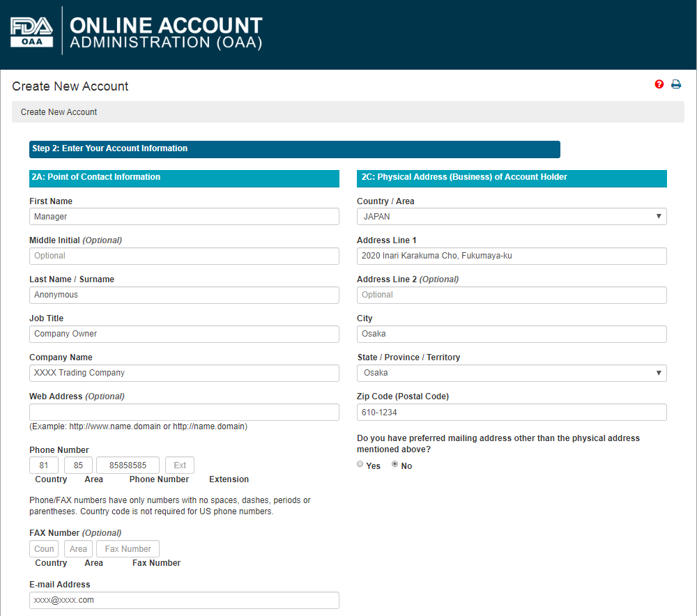Image resolution: width=697 pixels, height=616 pixels.
Task: Focus the Middle Initial field
Action: (x=184, y=256)
